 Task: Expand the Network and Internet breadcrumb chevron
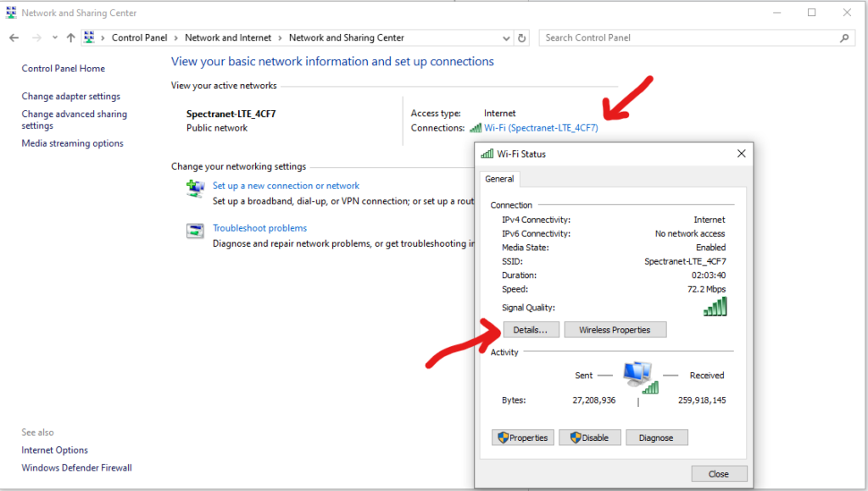tap(280, 37)
